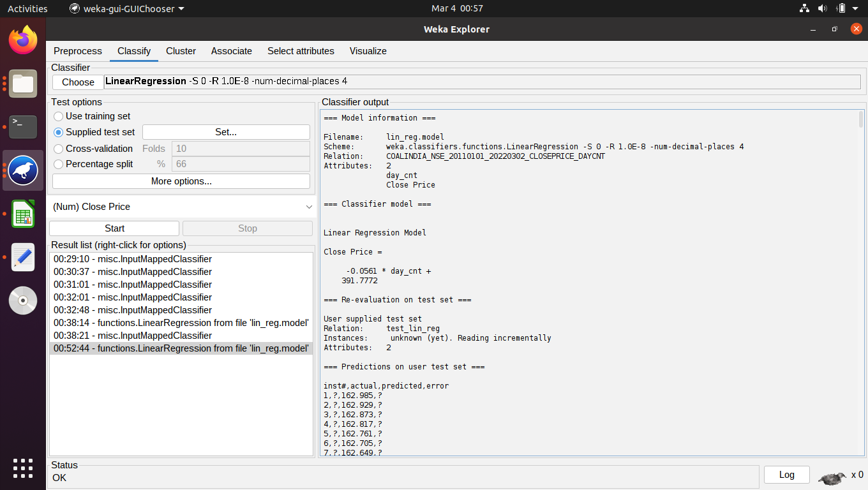Click the battery indicator icon

coord(841,8)
